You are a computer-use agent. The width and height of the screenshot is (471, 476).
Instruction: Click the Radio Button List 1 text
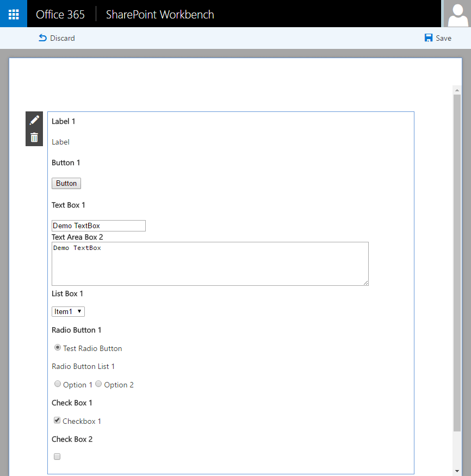click(83, 366)
